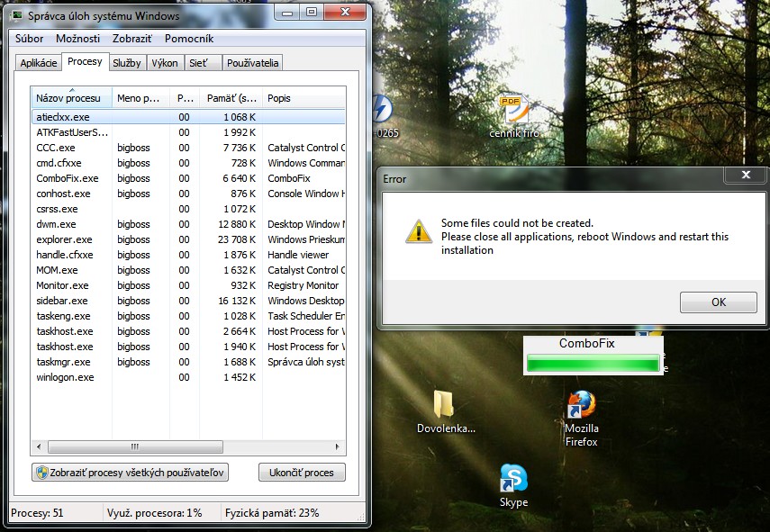Switch to the Služby tab
The image size is (770, 532).
coord(127,63)
